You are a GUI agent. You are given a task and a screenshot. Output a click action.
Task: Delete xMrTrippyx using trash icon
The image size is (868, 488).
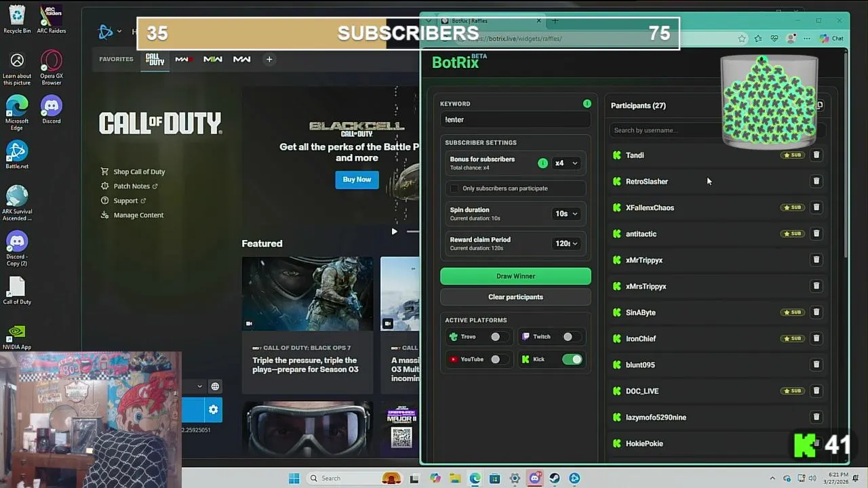[x=816, y=260]
